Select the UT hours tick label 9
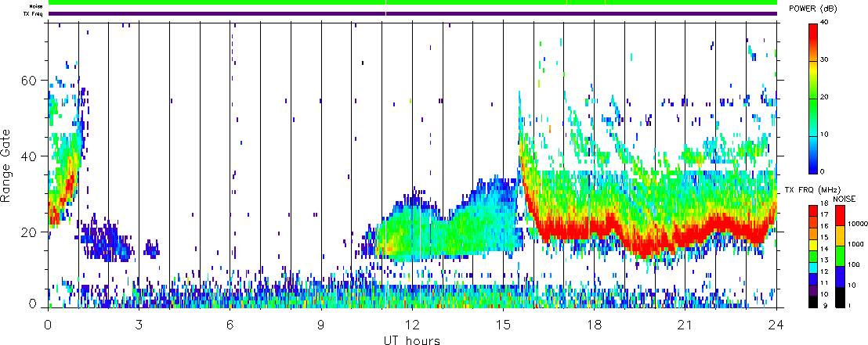This screenshot has height=345, width=868. (x=321, y=323)
